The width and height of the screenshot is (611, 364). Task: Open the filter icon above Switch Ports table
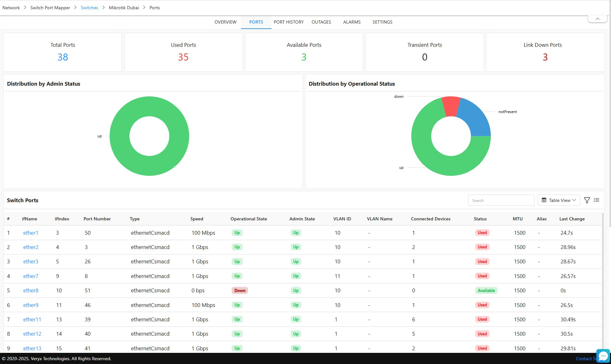pos(587,200)
